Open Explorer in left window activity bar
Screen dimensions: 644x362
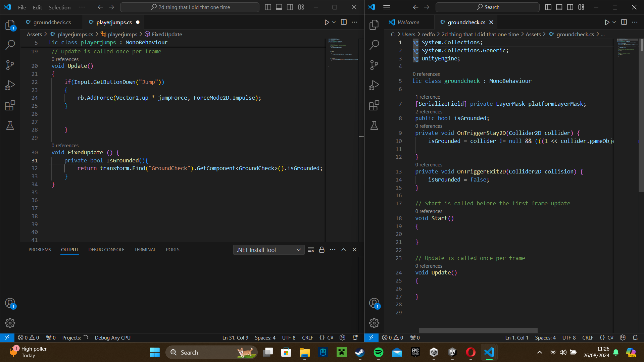10,25
